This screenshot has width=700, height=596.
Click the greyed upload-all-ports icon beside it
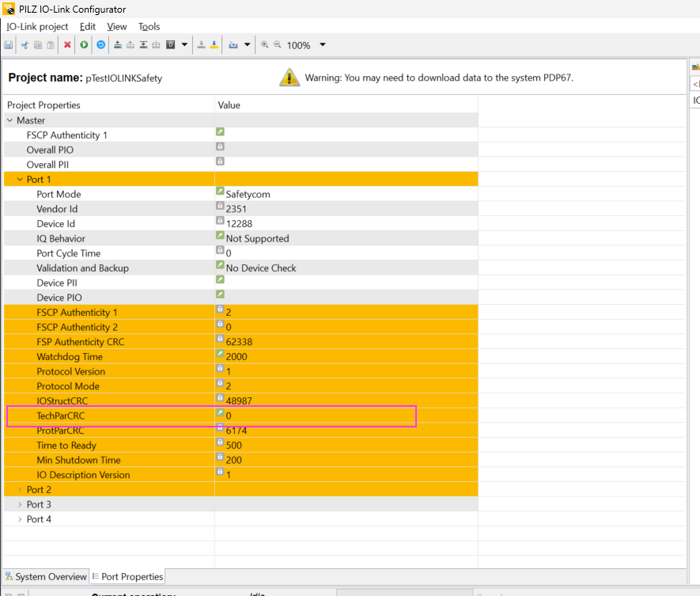pyautogui.click(x=131, y=44)
